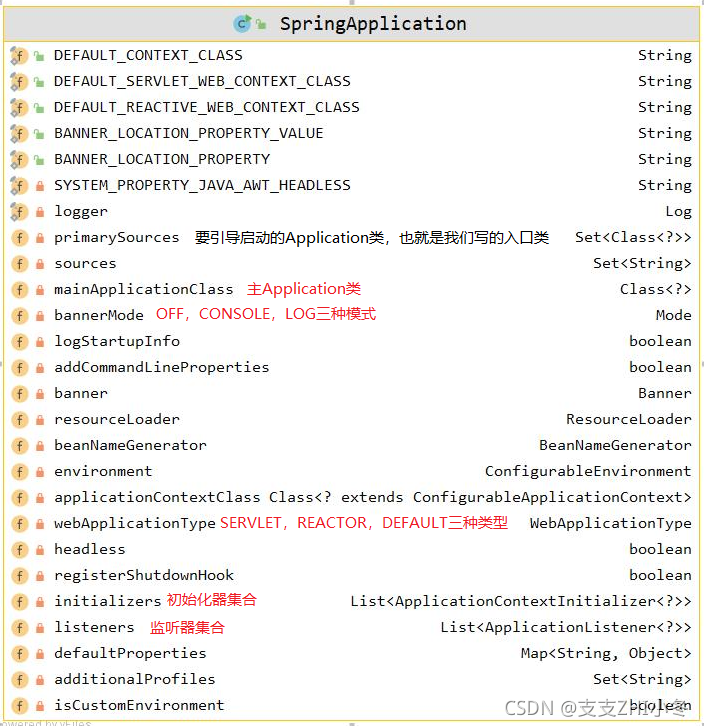The width and height of the screenshot is (704, 726).
Task: Click the field icon of BANNER_LOCATION_PROPERTY row
Action: point(19,160)
